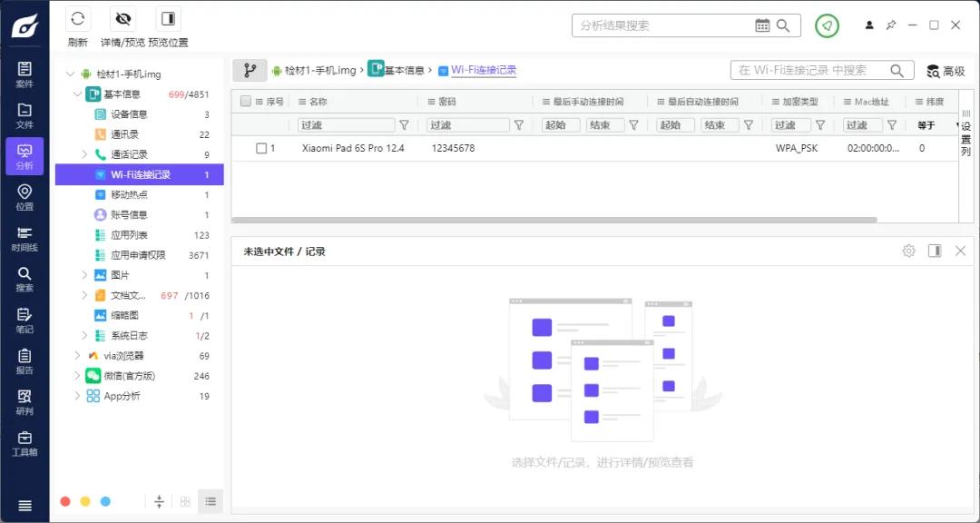Viewport: 980px width, 523px height.
Task: Click the green send icon in top bar
Action: [827, 25]
